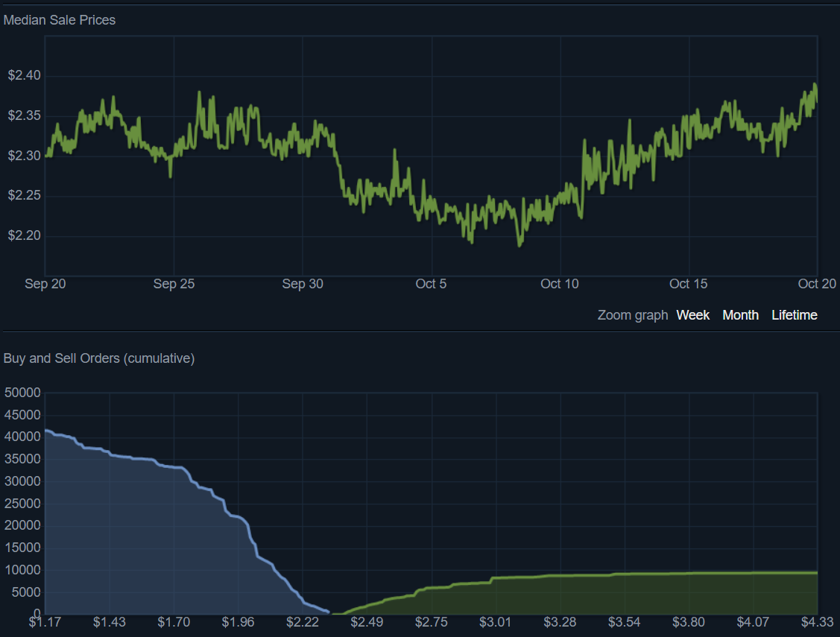Screen dimensions: 840x637
Task: Click the Zoom graph label
Action: tap(633, 314)
